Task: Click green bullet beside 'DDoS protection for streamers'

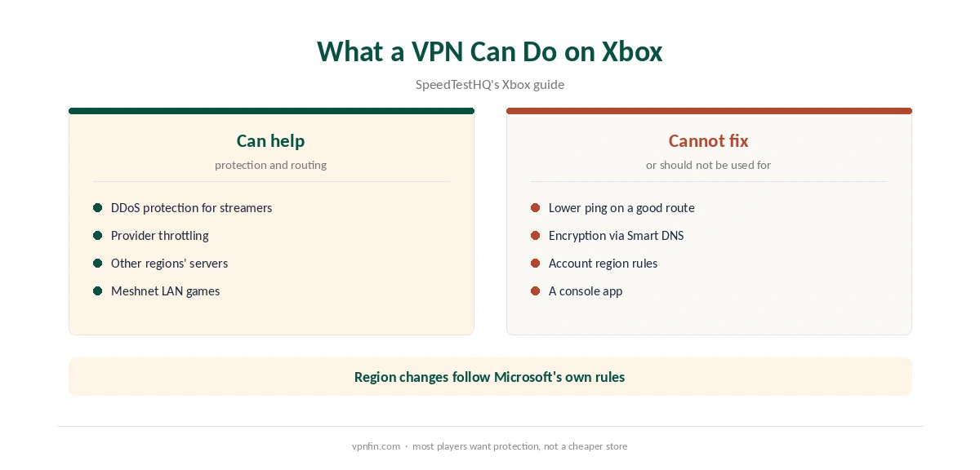Action: click(98, 208)
